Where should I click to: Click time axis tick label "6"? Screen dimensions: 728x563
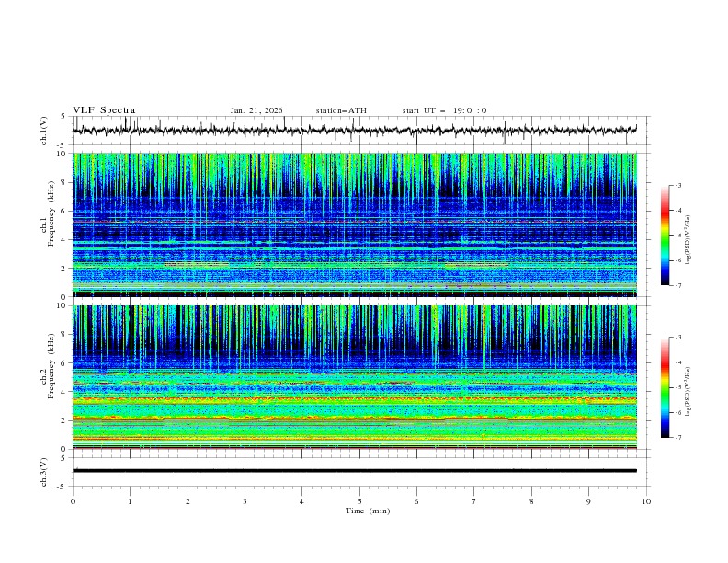pos(416,501)
